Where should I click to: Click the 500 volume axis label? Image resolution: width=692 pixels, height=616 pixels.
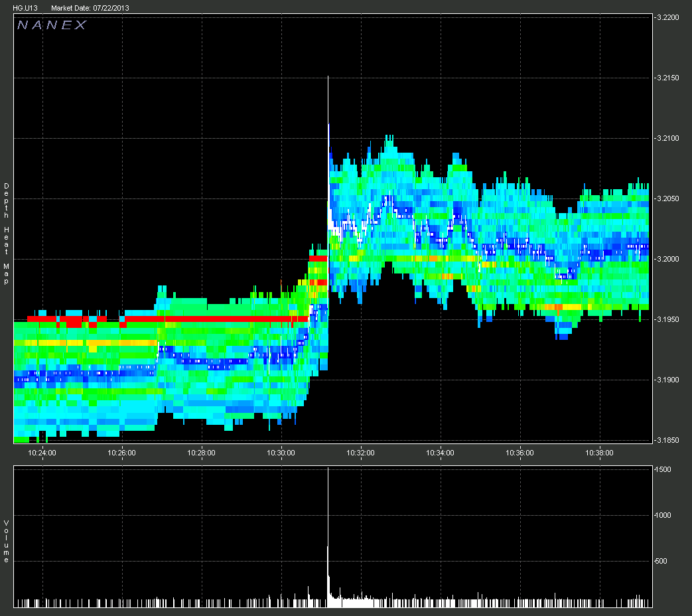(662, 562)
